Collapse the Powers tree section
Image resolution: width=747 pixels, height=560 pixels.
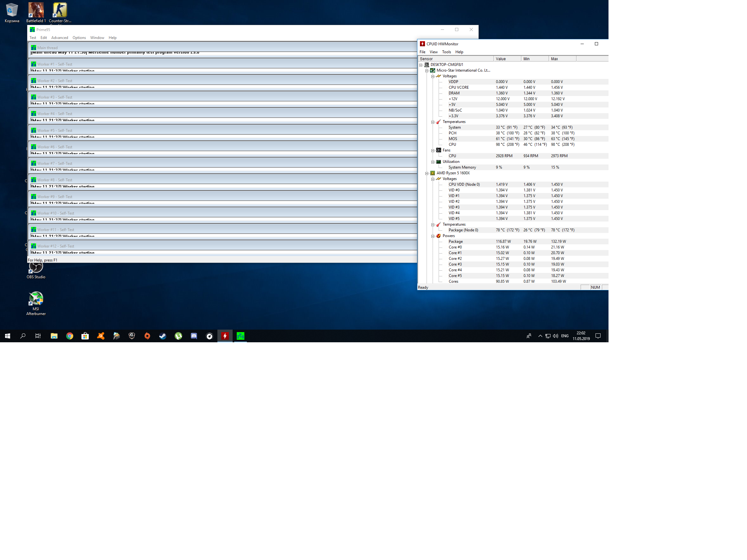(433, 236)
